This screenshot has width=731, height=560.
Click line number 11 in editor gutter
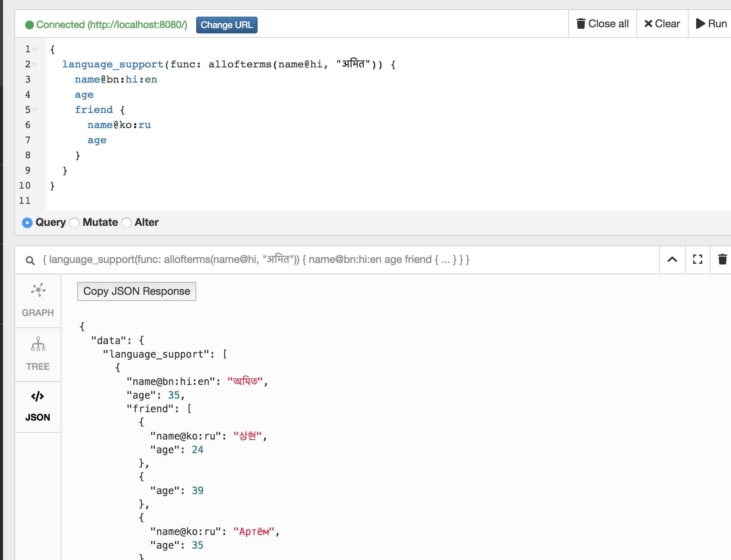point(25,201)
